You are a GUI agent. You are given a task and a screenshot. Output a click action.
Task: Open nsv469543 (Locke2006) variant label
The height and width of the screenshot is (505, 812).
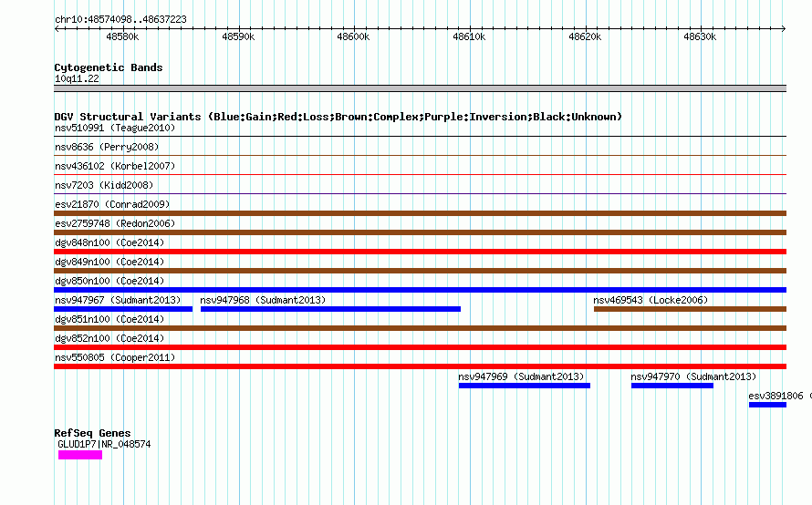(651, 300)
